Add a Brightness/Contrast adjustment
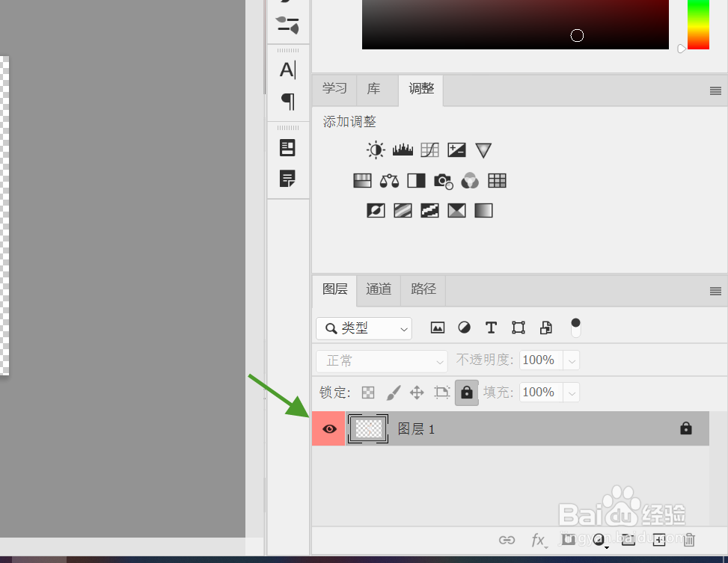Image resolution: width=728 pixels, height=563 pixels. [x=376, y=150]
